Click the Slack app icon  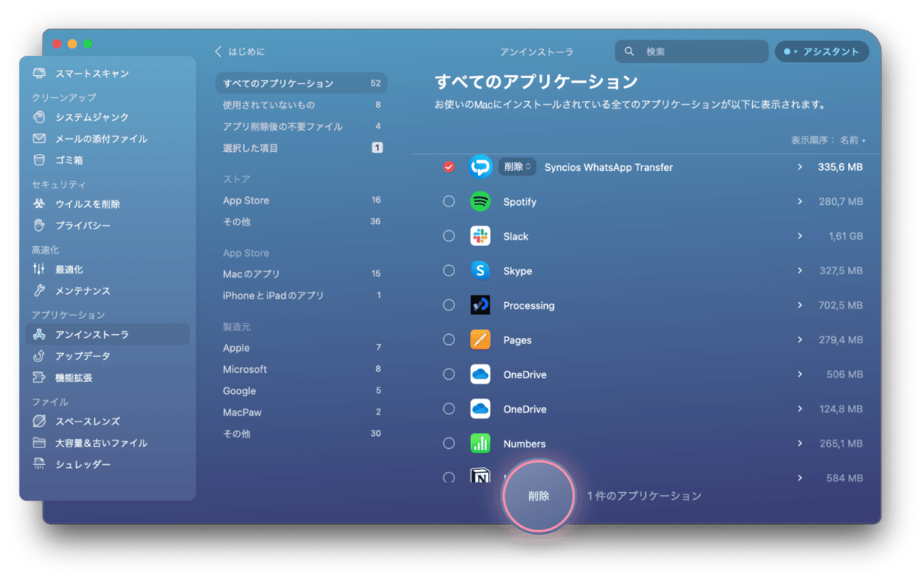coord(480,236)
